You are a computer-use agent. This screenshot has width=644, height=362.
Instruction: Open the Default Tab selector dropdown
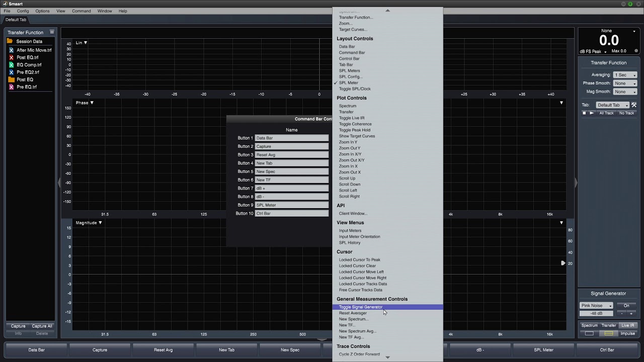point(613,105)
